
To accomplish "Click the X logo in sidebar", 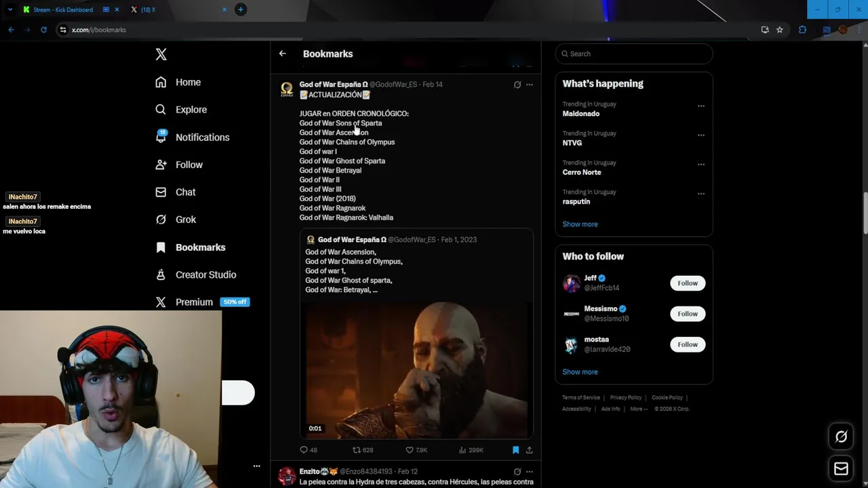I will point(161,54).
